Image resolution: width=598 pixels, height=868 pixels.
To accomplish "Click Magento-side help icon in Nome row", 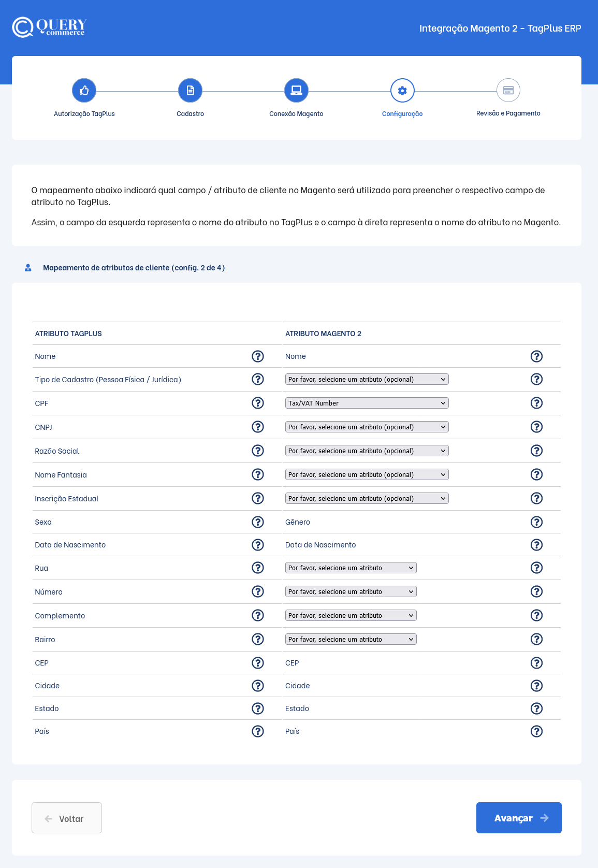I will (x=537, y=356).
